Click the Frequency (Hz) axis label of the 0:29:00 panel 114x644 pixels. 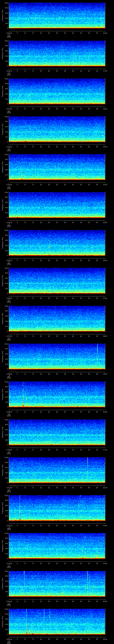pyautogui.click(x=3, y=16)
